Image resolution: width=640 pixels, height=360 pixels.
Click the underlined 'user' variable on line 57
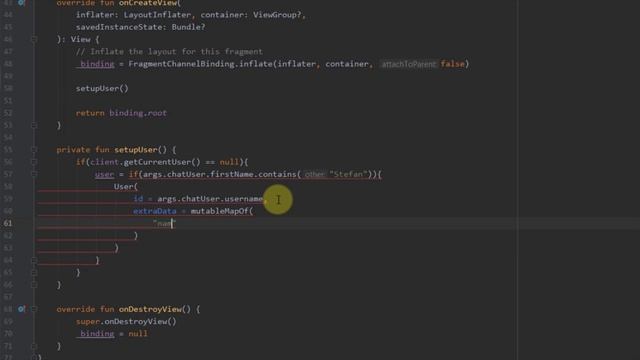[x=104, y=174]
